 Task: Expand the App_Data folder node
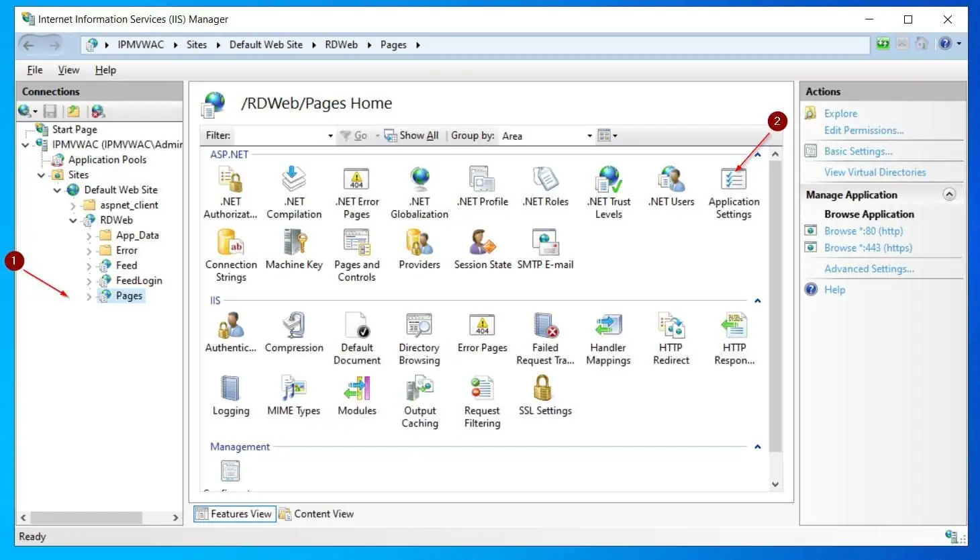(x=89, y=236)
